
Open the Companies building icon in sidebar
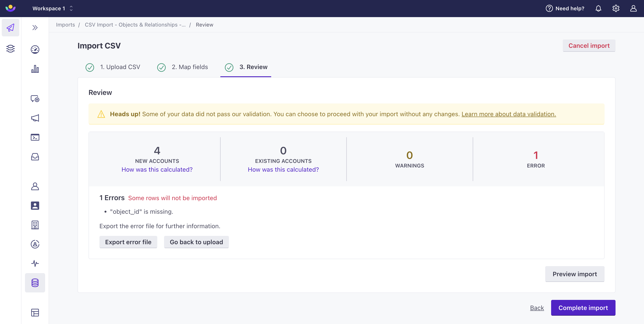(x=35, y=225)
